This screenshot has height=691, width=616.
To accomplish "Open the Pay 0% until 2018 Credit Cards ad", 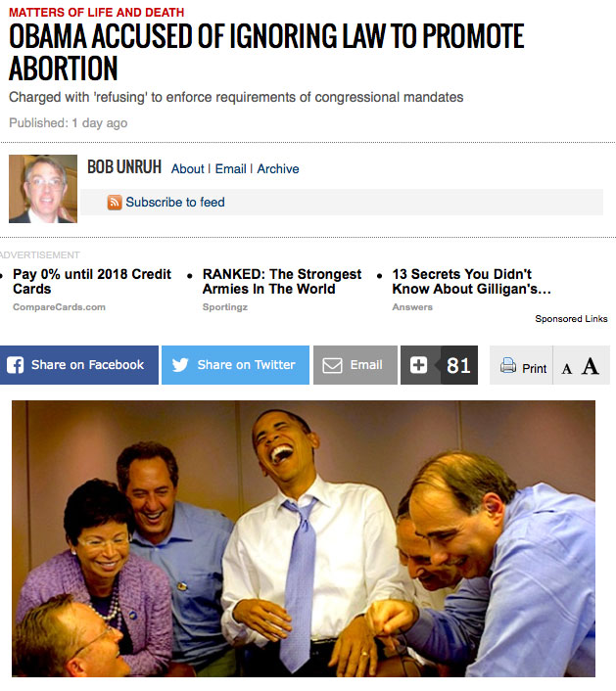I will (x=92, y=281).
